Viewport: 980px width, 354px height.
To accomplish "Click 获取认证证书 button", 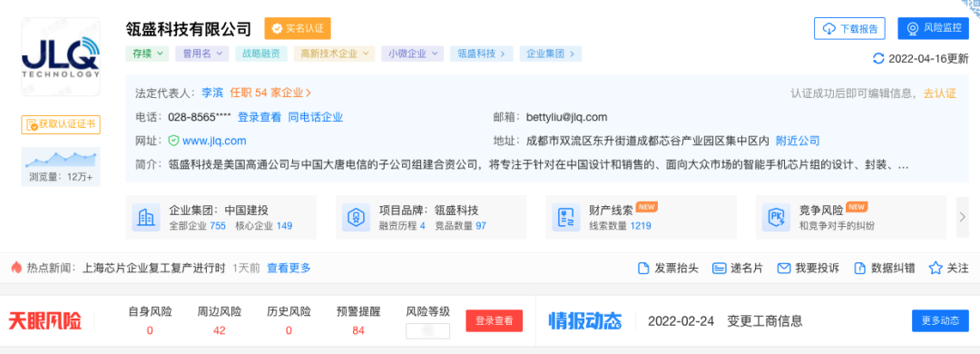I will 61,124.
